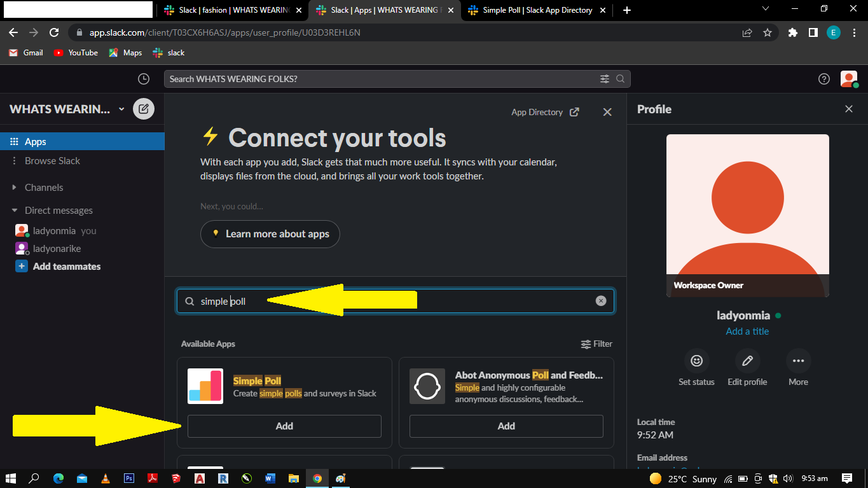Image resolution: width=868 pixels, height=488 pixels.
Task: Click the compose new message button
Action: [x=144, y=109]
